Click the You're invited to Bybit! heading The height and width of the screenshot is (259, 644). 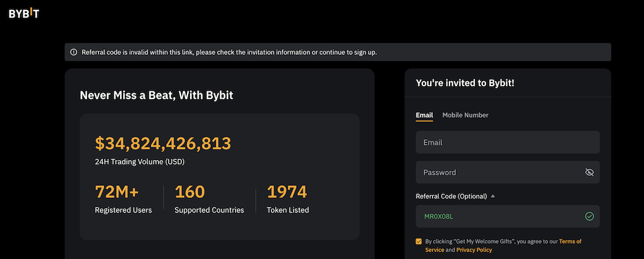point(465,83)
